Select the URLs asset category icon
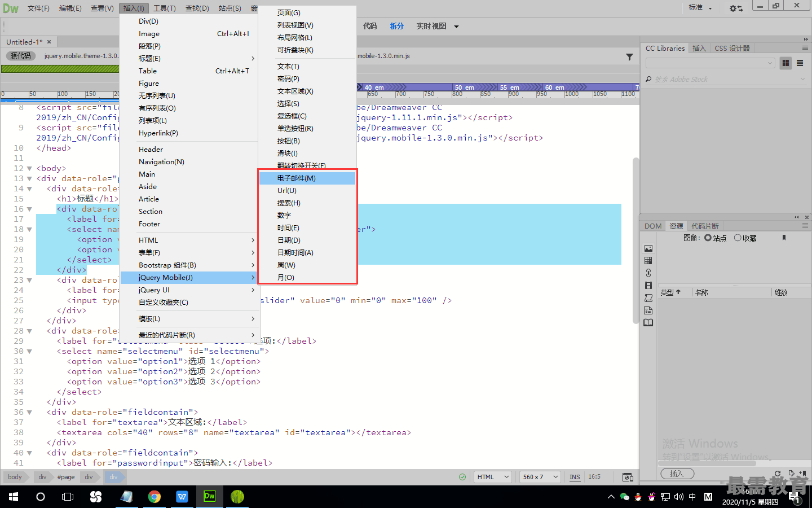 coord(648,273)
